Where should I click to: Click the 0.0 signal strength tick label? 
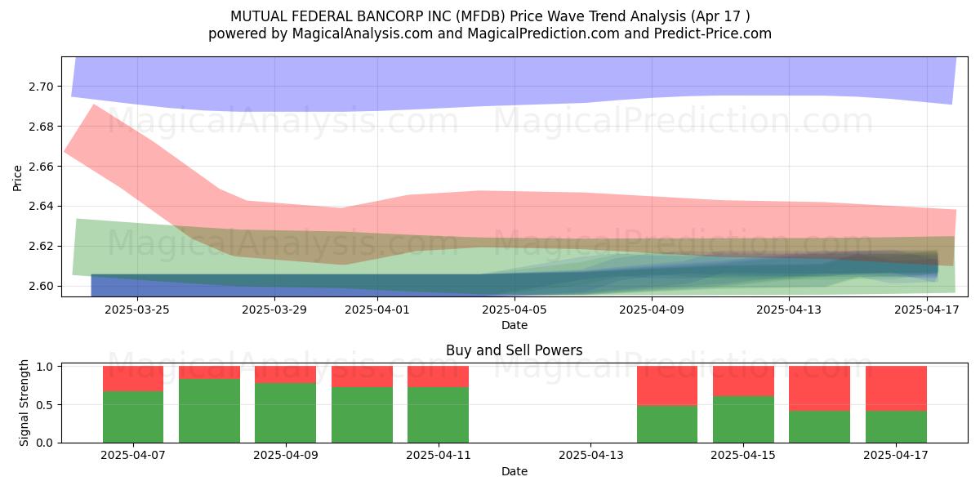click(45, 443)
